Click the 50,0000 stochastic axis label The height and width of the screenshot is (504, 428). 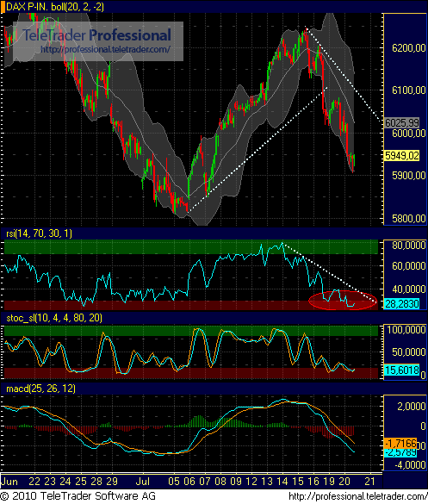click(x=409, y=352)
